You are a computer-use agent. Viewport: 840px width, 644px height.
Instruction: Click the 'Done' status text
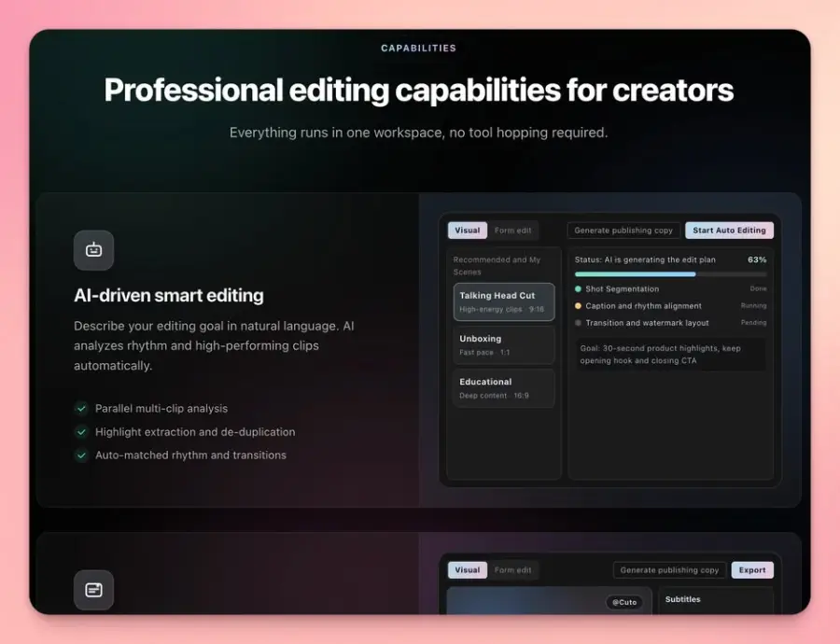[758, 288]
